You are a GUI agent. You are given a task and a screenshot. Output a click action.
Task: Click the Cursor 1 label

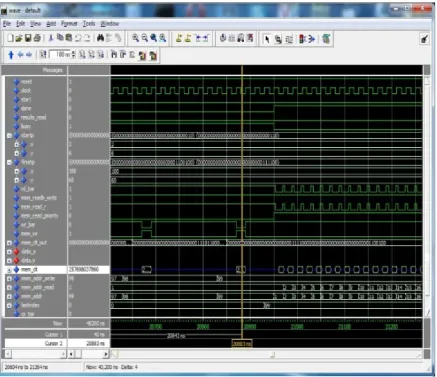(54, 334)
